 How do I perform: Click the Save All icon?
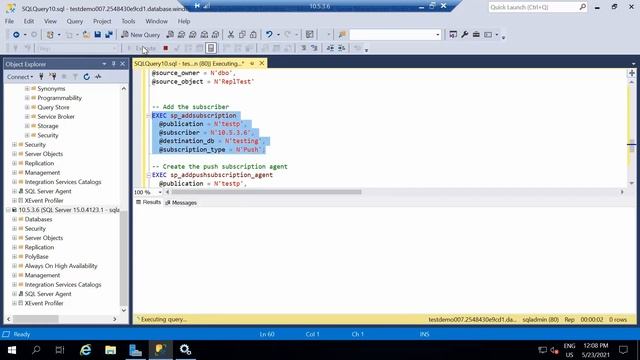pos(109,35)
